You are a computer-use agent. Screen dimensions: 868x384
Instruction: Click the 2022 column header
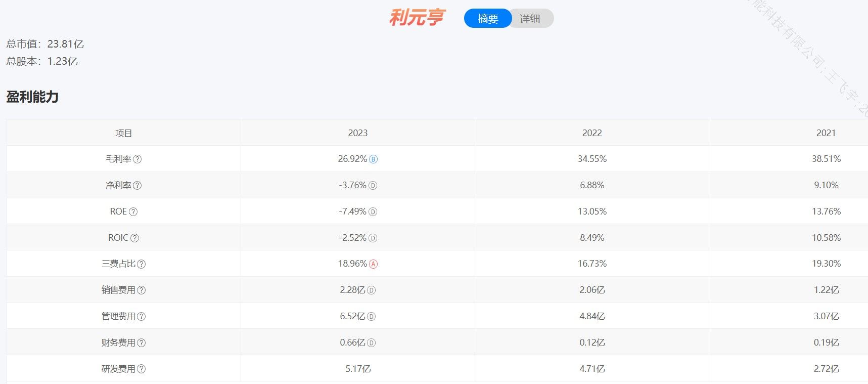pos(592,133)
